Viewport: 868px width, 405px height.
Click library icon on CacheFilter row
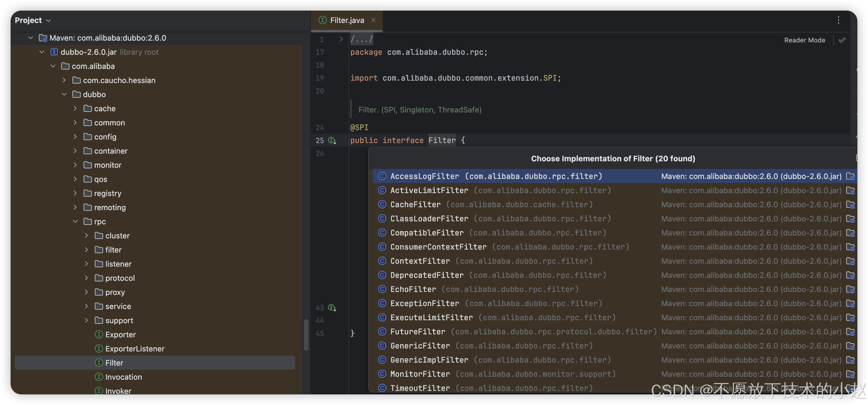(850, 205)
